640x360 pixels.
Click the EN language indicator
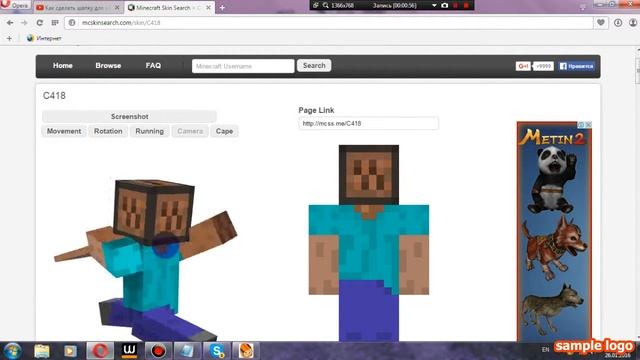coord(545,350)
